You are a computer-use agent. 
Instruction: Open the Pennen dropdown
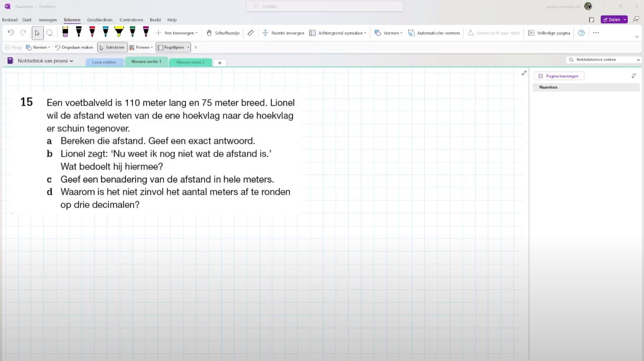pos(141,47)
